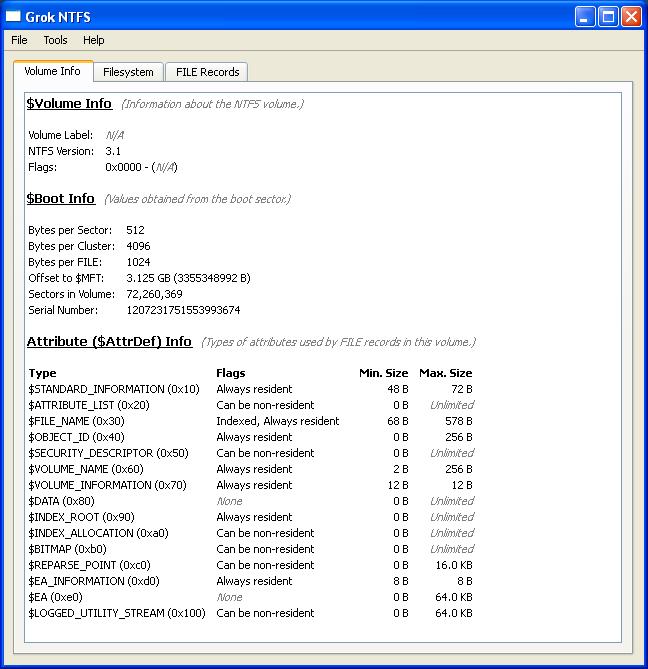648x669 pixels.
Task: Open the File menu
Action: point(19,40)
